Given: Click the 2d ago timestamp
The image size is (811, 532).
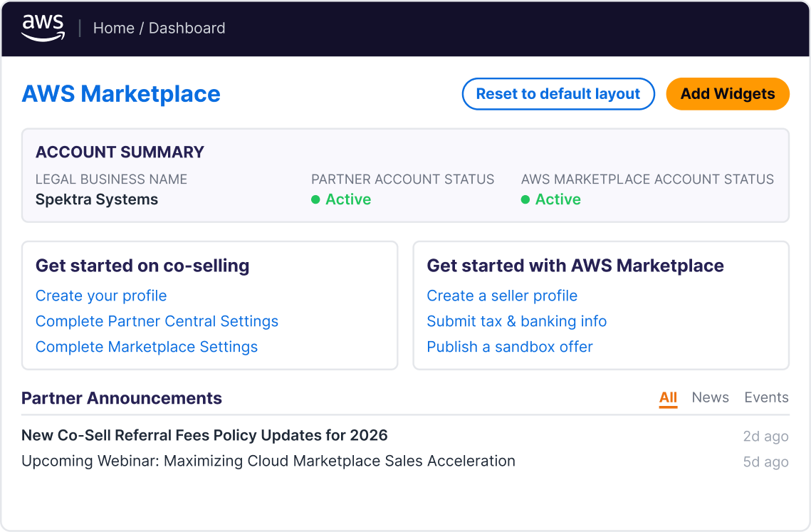Looking at the screenshot, I should click(765, 437).
